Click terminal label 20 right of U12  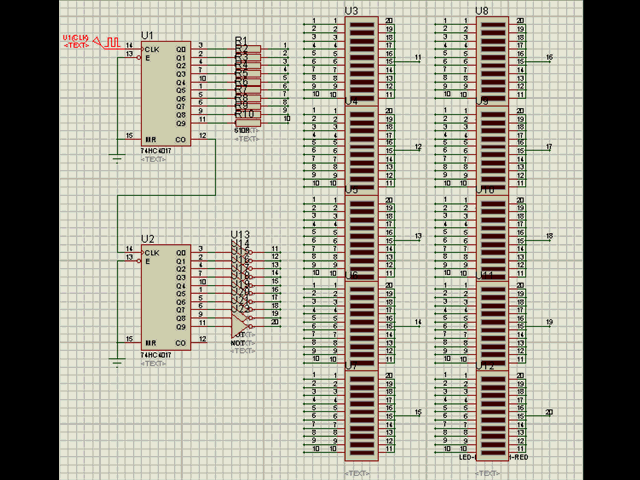click(x=549, y=412)
